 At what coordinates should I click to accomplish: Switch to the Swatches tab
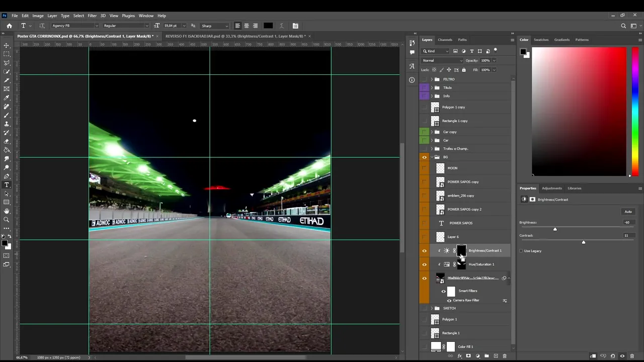[x=541, y=40]
